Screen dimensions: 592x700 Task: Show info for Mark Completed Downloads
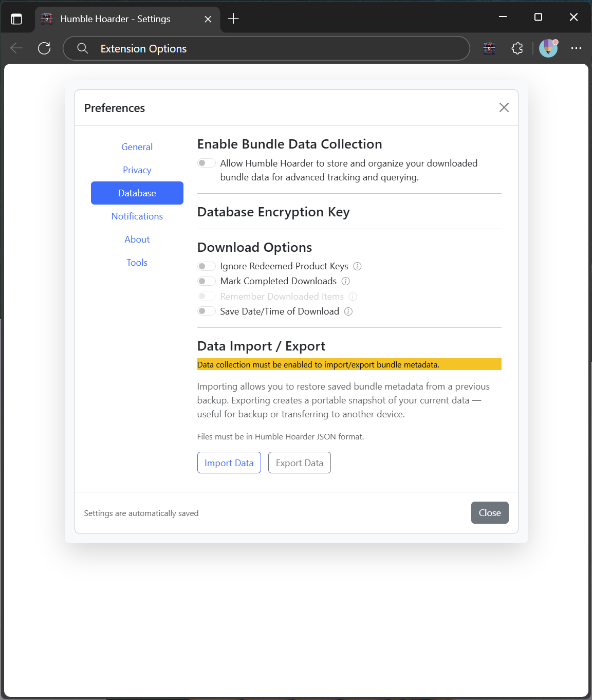(x=346, y=281)
